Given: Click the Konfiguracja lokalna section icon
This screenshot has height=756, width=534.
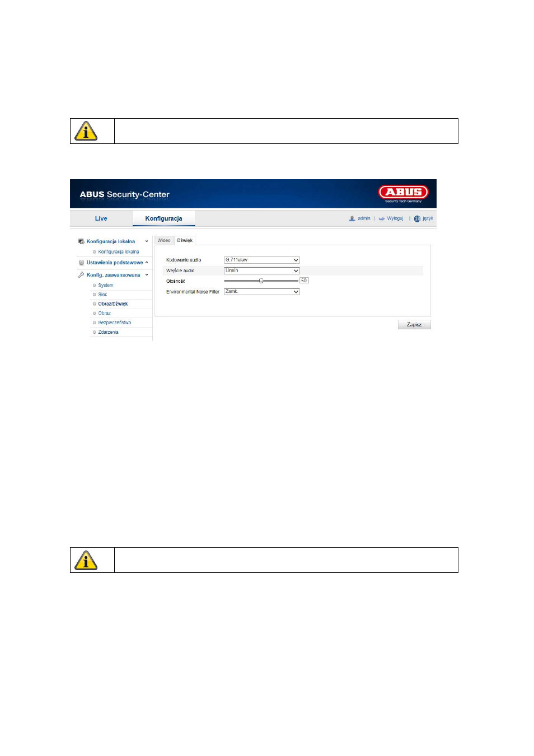Looking at the screenshot, I should [x=81, y=241].
